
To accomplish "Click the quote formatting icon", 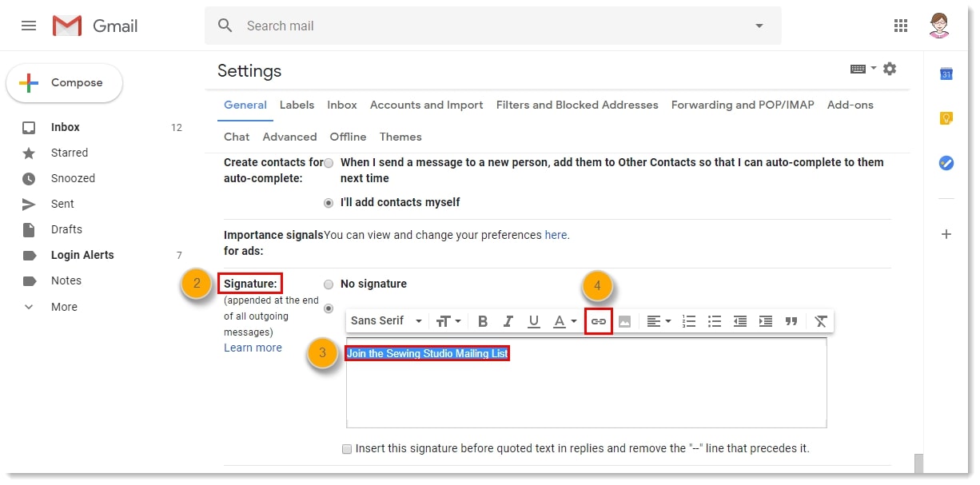I will click(x=791, y=321).
